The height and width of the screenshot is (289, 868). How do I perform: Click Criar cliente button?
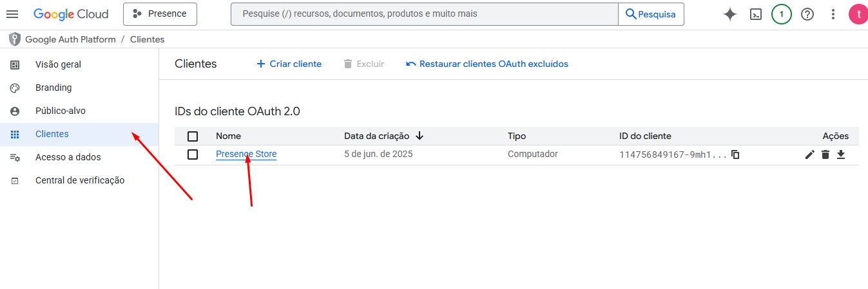coord(289,64)
